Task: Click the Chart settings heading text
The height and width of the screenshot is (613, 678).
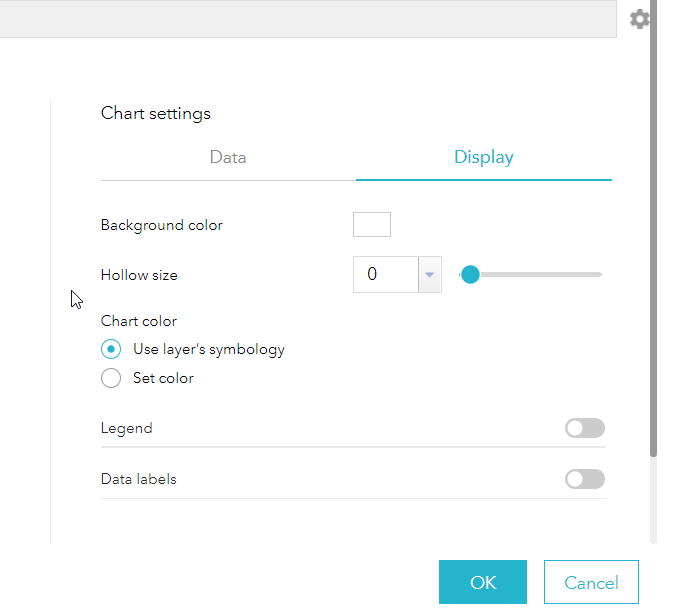Action: coord(156,114)
